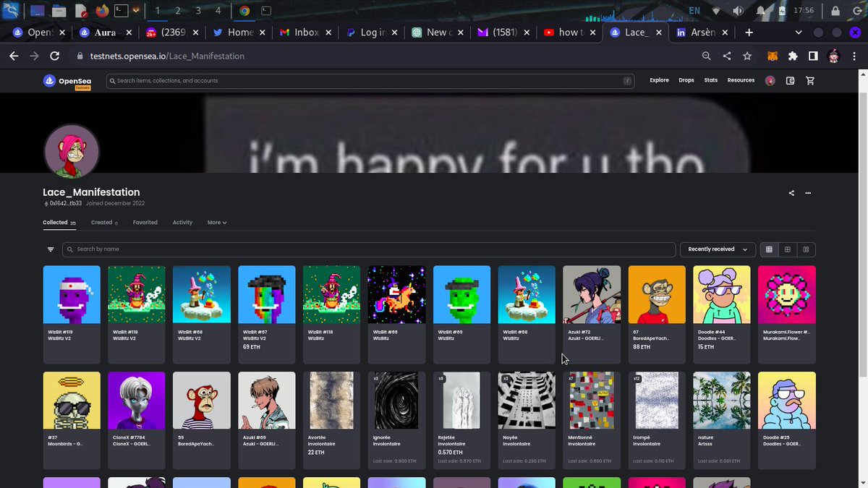Open the Avortée NFT thumbnail
The height and width of the screenshot is (488, 868).
point(331,401)
